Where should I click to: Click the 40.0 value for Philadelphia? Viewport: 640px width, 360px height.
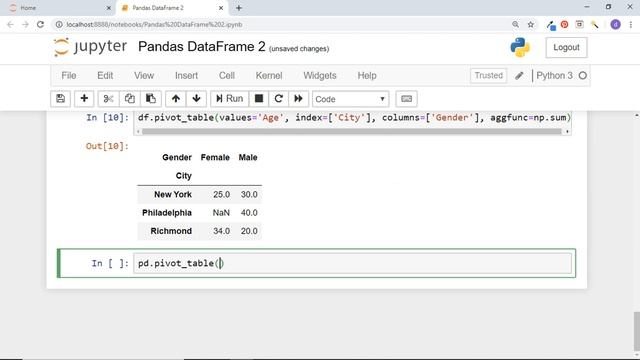click(x=249, y=213)
